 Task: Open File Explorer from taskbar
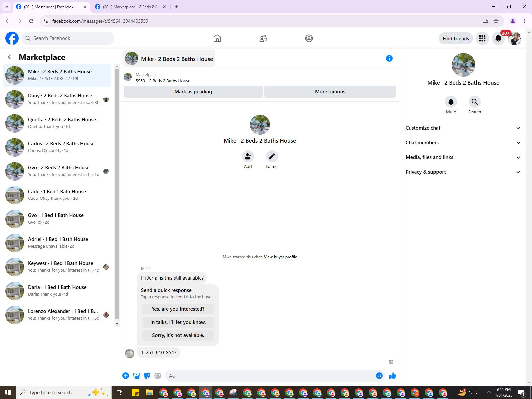point(149,393)
